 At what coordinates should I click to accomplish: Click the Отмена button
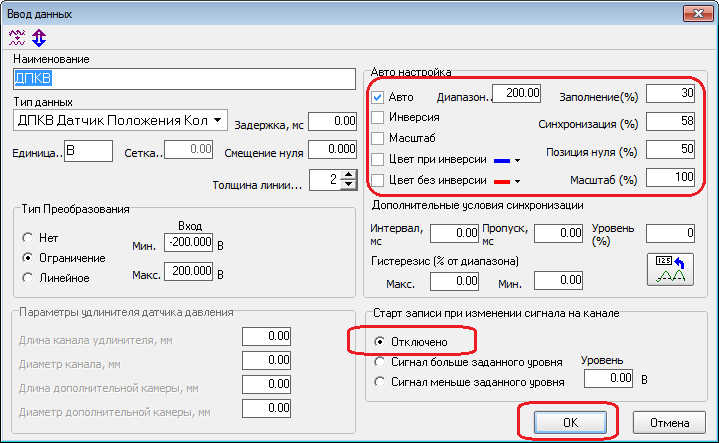(x=669, y=422)
